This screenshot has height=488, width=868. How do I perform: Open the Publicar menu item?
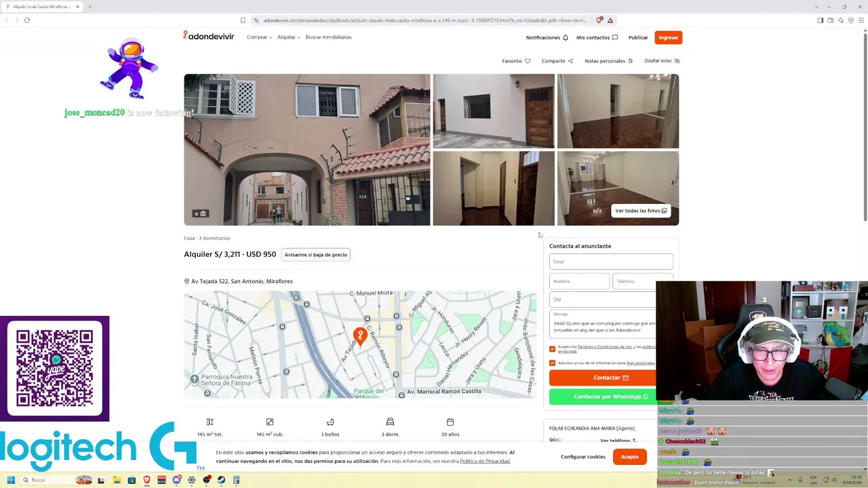click(638, 37)
